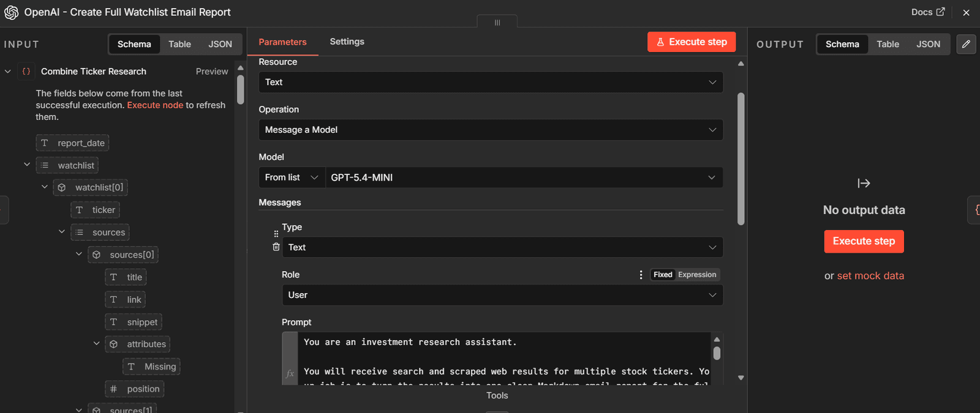980x413 pixels.
Task: Click the panel drag handle at top center
Action: (497, 22)
